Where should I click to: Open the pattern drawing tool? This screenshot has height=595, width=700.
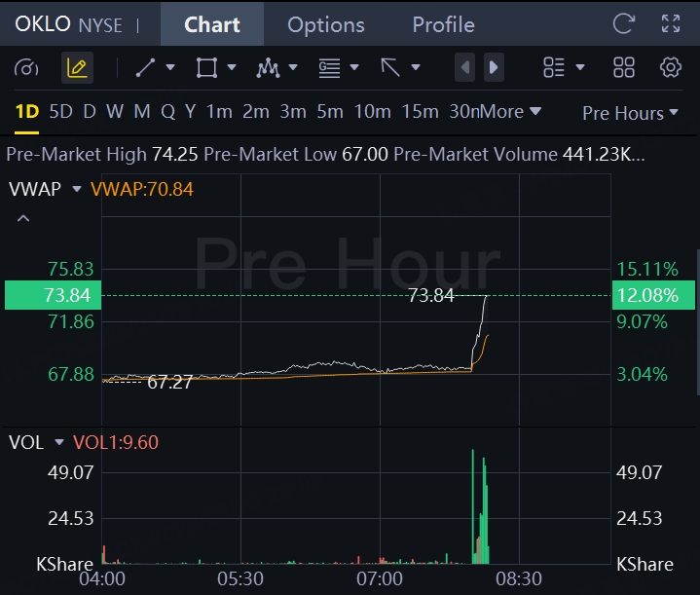click(x=268, y=67)
